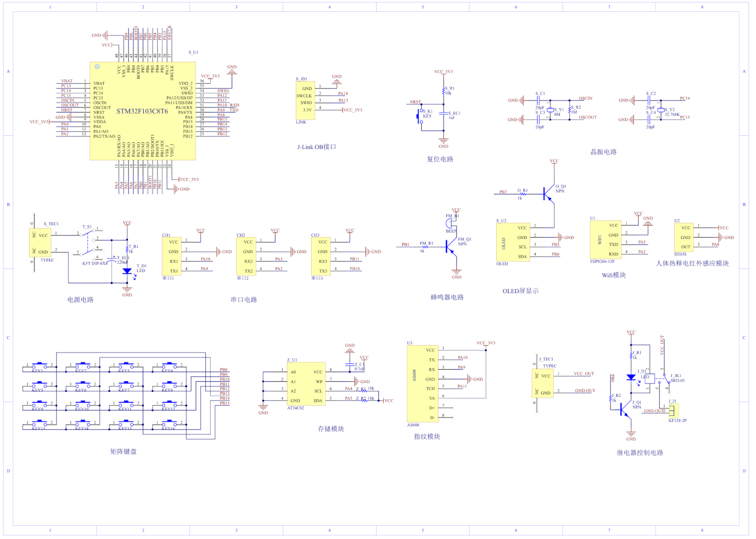756x539 pixels.
Task: Click the '存储模块' caption
Action: coord(331,429)
